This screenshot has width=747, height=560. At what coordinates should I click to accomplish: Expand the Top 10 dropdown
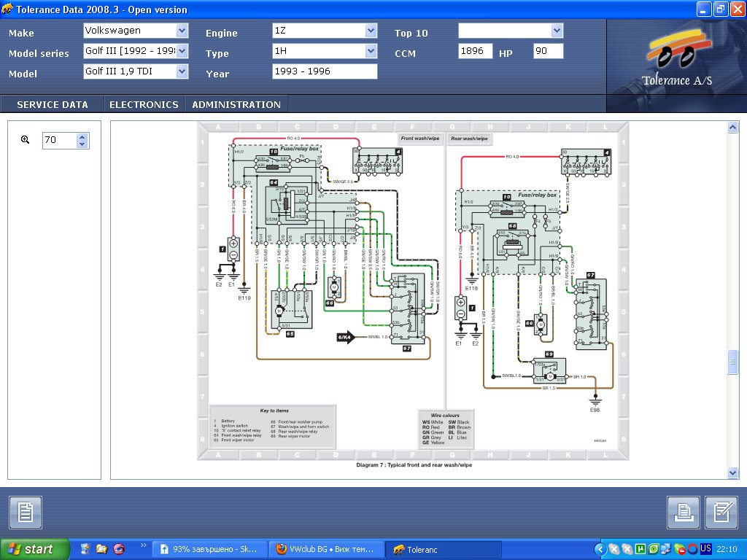(x=557, y=31)
